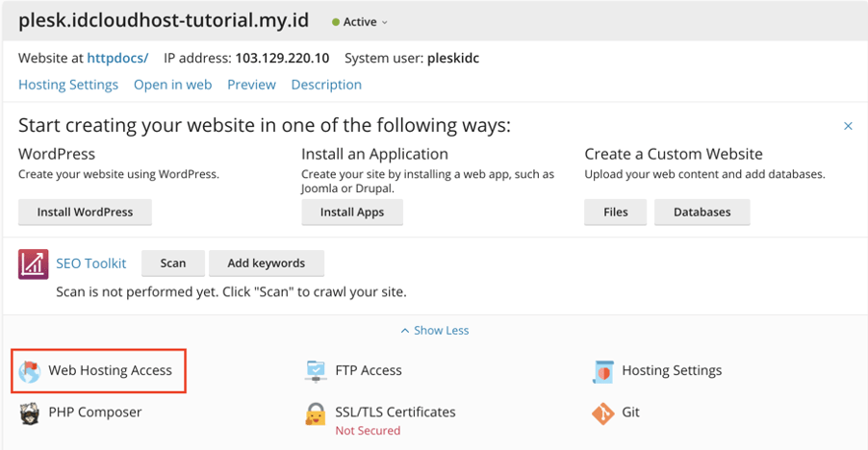Click the Git diamond icon

[x=602, y=412]
